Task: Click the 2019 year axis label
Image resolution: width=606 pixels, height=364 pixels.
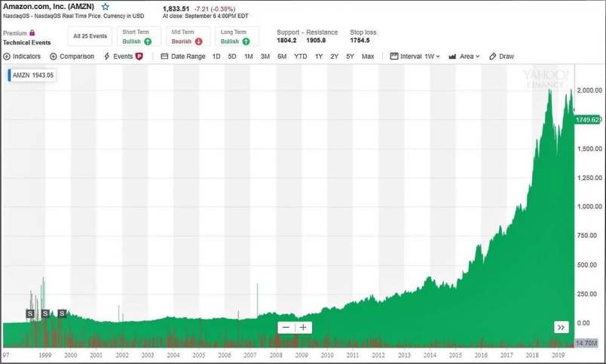Action: [x=558, y=355]
